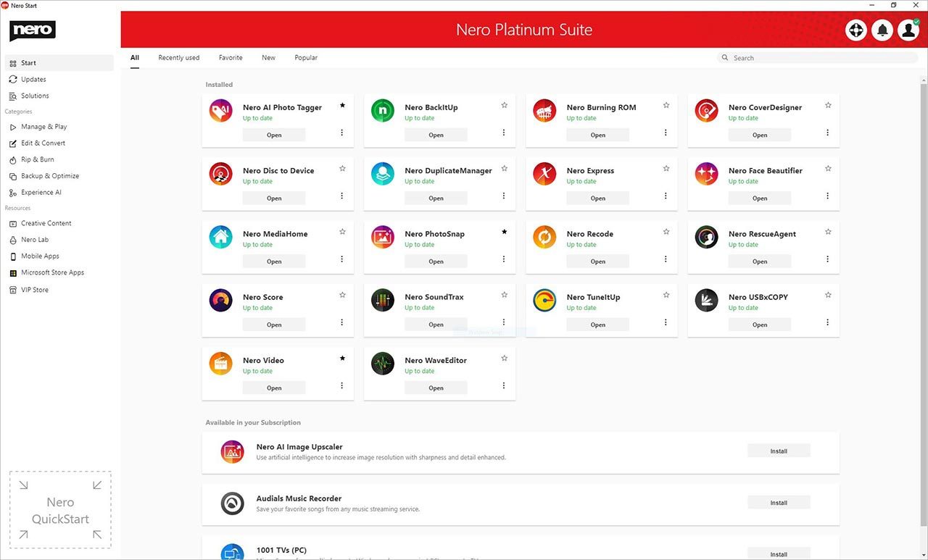Viewport: 928px width, 560px height.
Task: Click the Nero MediaHome house icon
Action: tap(221, 237)
